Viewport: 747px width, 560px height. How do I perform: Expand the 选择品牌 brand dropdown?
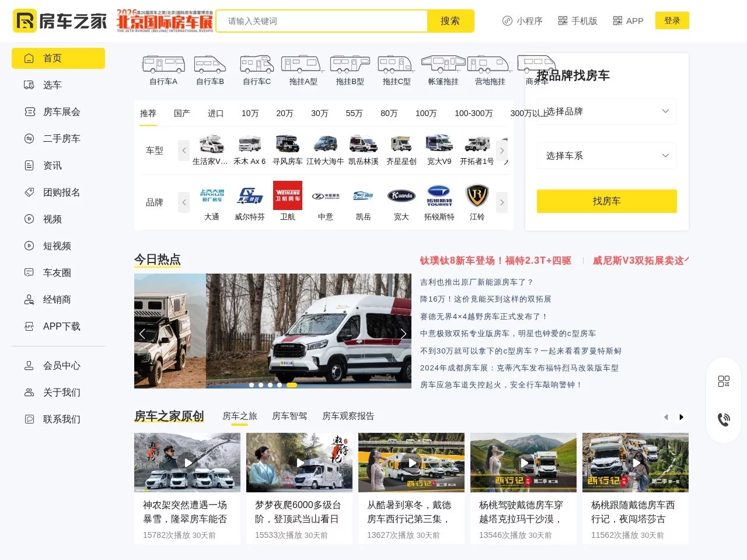click(606, 111)
